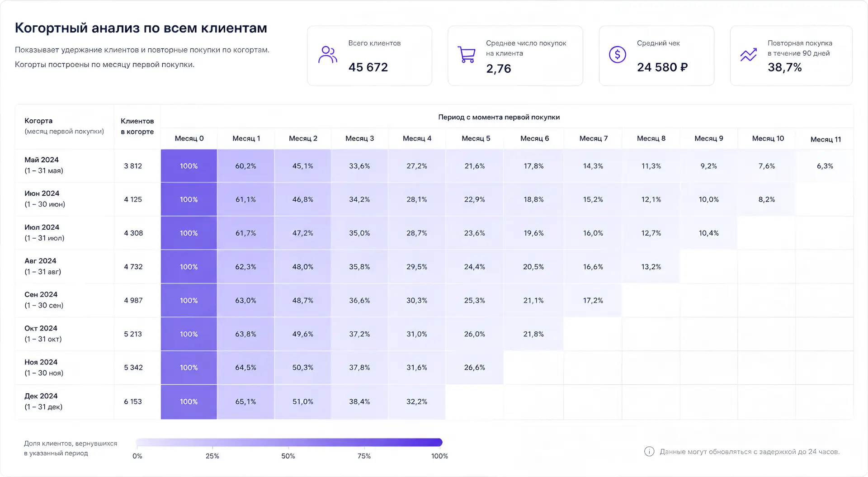
Task: Click the 6,3% cell in Месяц 11
Action: [x=825, y=166]
